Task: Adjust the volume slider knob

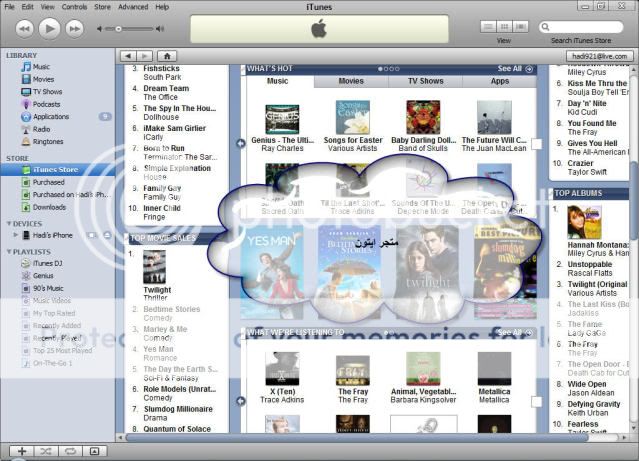Action: (118, 29)
